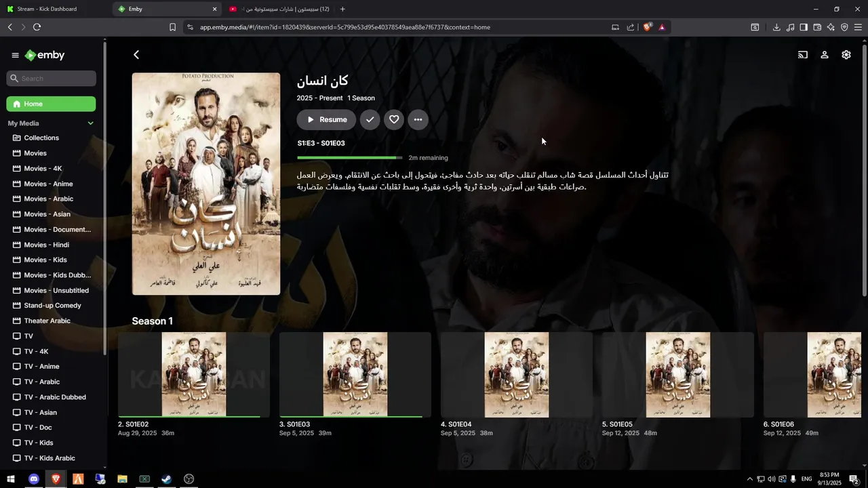Viewport: 868px width, 488px height.
Task: Click the bookmark icon in address bar
Action: [172, 27]
